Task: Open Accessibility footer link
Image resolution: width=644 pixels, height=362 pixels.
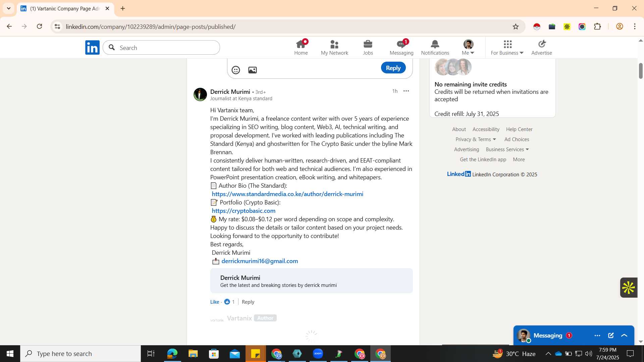Action: point(486,129)
